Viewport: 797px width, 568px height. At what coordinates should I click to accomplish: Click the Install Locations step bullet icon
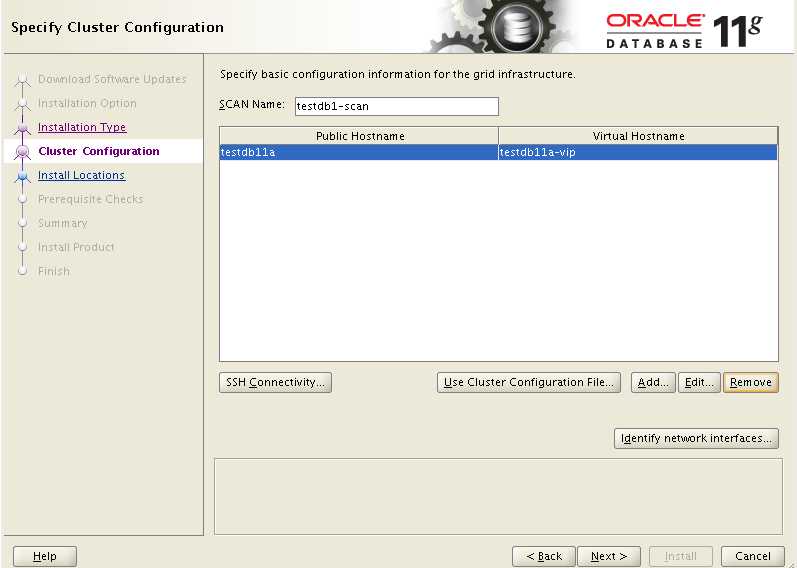pos(22,175)
